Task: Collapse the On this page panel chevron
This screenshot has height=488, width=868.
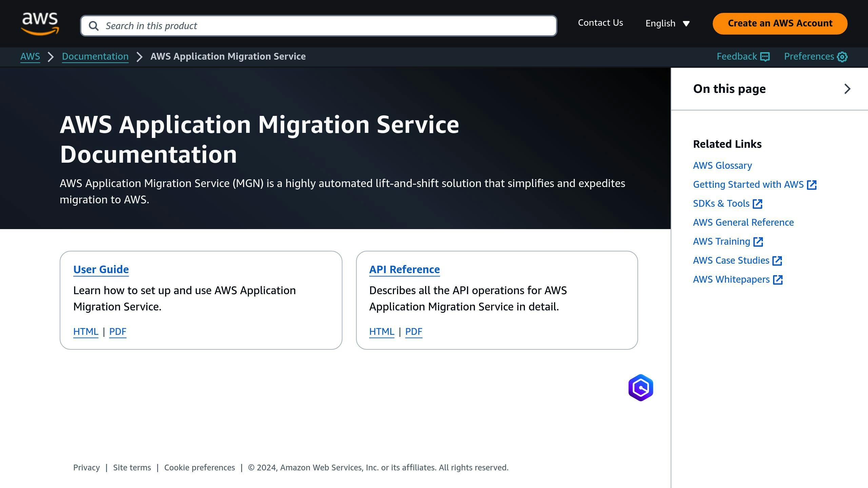Action: [x=847, y=89]
